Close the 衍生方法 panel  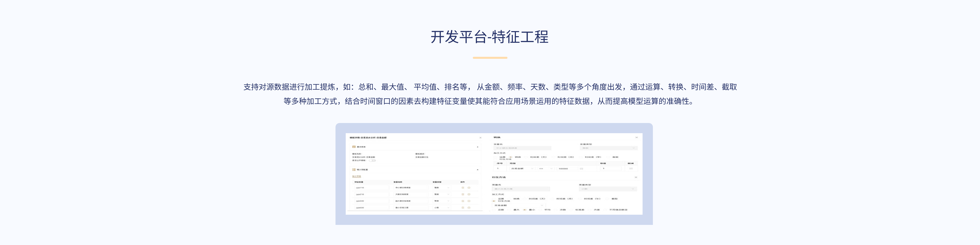pyautogui.click(x=636, y=178)
